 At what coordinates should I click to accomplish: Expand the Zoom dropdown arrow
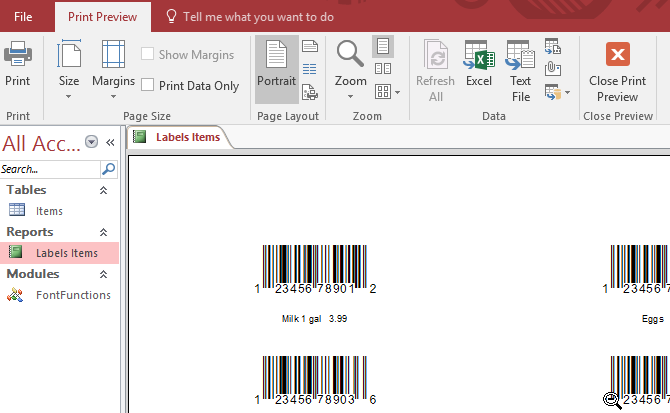(x=350, y=97)
